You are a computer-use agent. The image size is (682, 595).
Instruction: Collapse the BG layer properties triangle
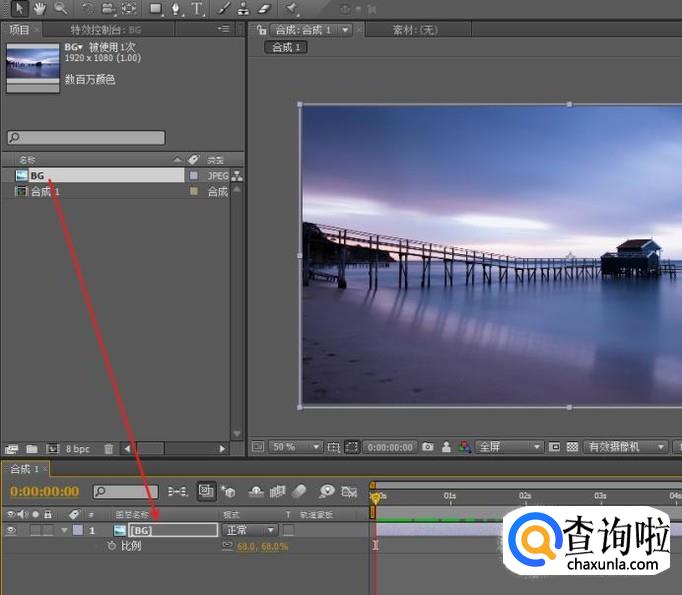point(65,530)
